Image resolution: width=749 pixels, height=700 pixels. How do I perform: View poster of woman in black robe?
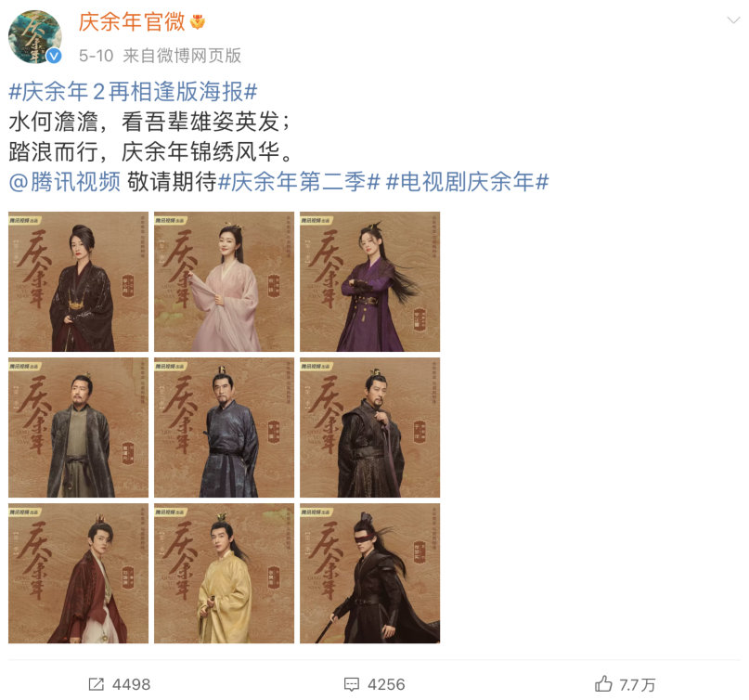coord(78,281)
